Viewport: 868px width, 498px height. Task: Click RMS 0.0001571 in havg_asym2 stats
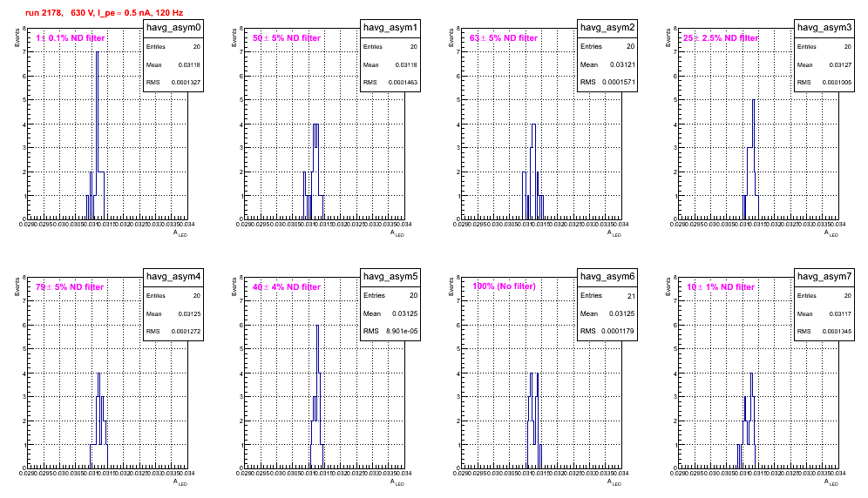point(607,82)
